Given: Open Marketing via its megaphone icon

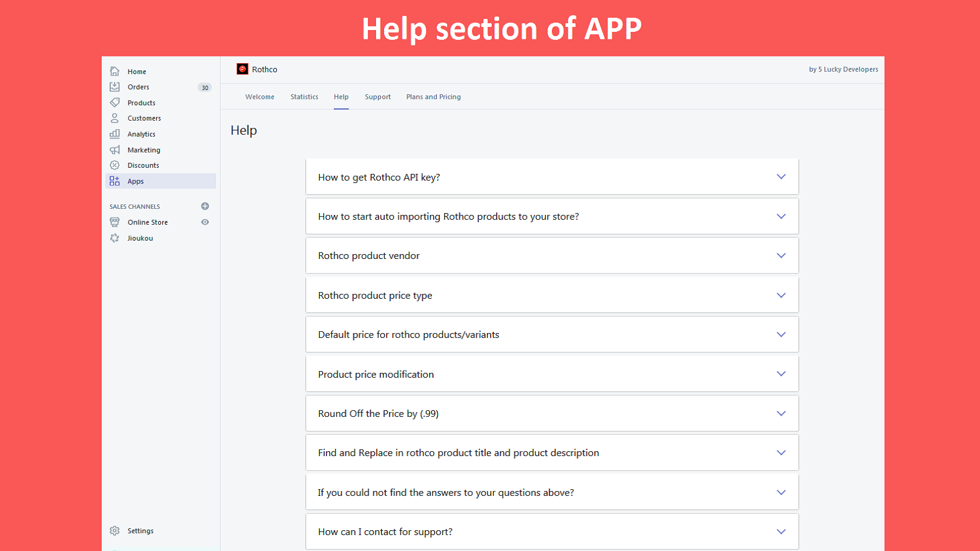Looking at the screenshot, I should point(115,149).
